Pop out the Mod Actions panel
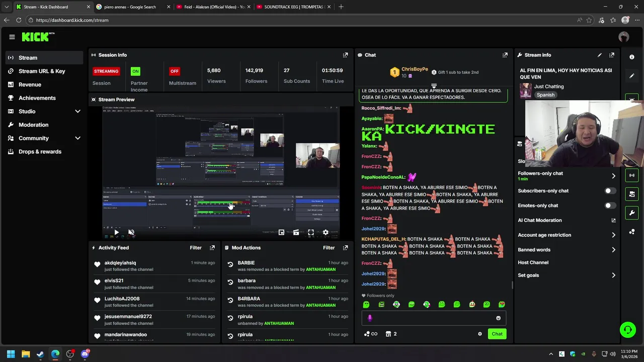The image size is (644, 362). coord(345,247)
